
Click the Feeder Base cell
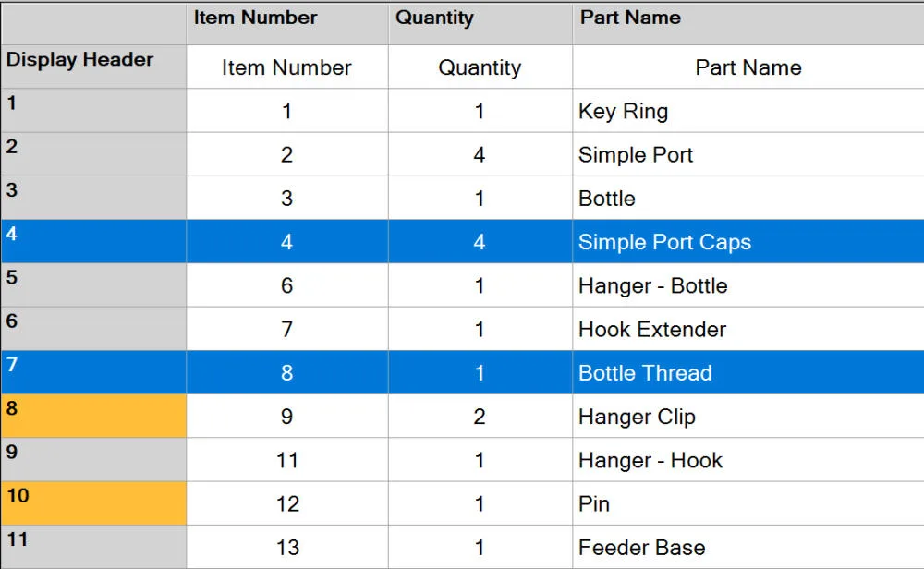(748, 547)
